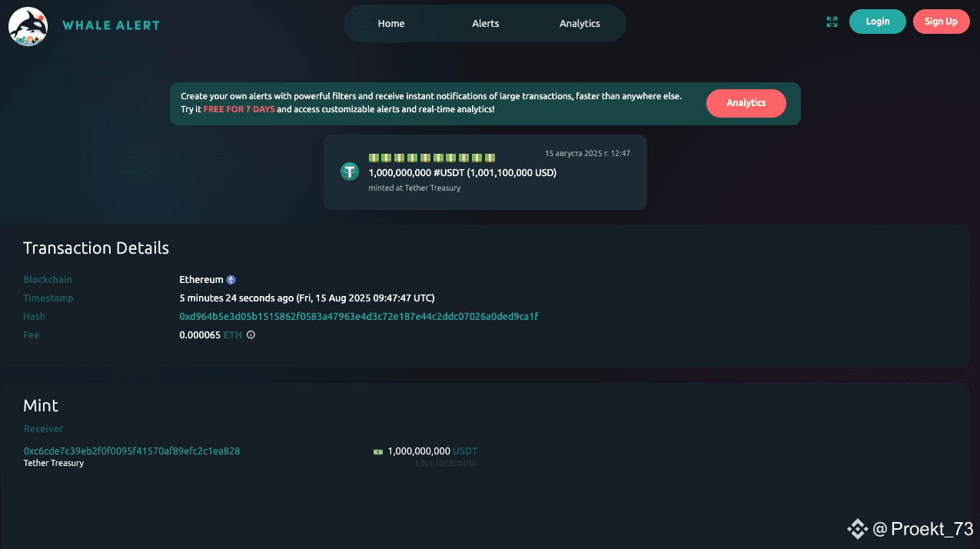Click the Ethereum blockchain icon

[x=231, y=280]
